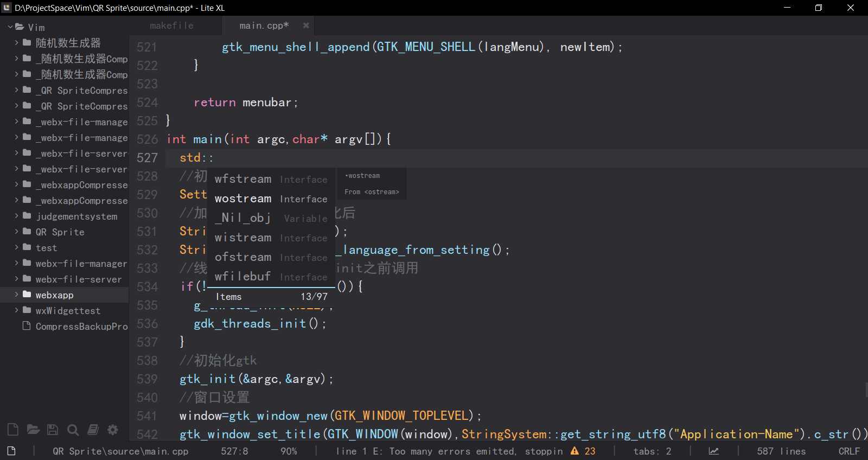Open the CompressBackupPro file in the tree
The width and height of the screenshot is (868, 460).
(x=81, y=327)
